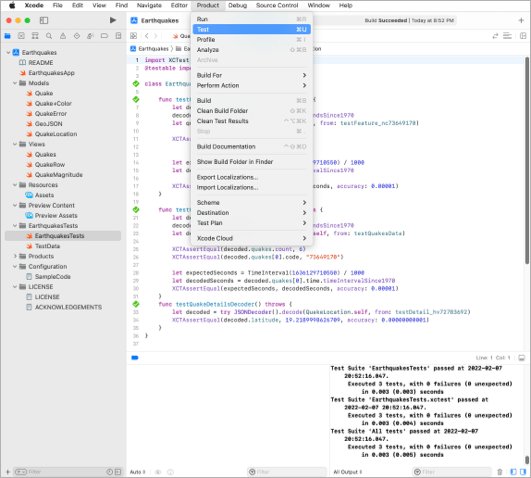Collapse the Earthquakes project root
Screen dimensions: 531x478
(x=8, y=53)
